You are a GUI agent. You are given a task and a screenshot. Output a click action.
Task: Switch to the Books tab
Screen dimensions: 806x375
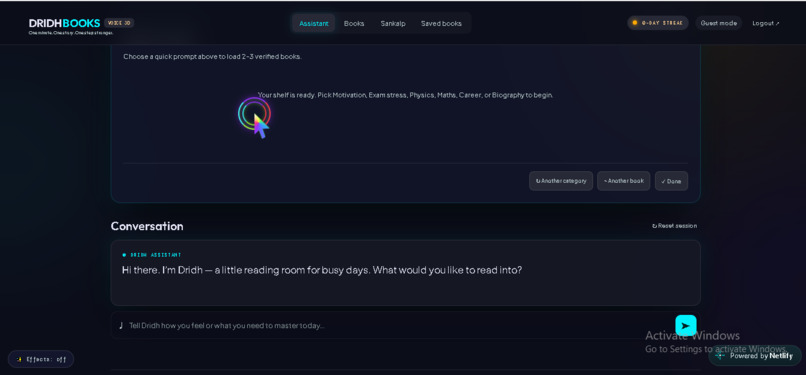pyautogui.click(x=354, y=23)
